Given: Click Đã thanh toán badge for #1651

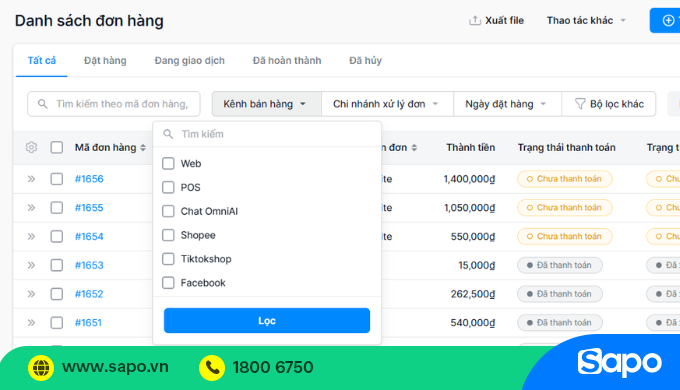Looking at the screenshot, I should click(x=559, y=323).
